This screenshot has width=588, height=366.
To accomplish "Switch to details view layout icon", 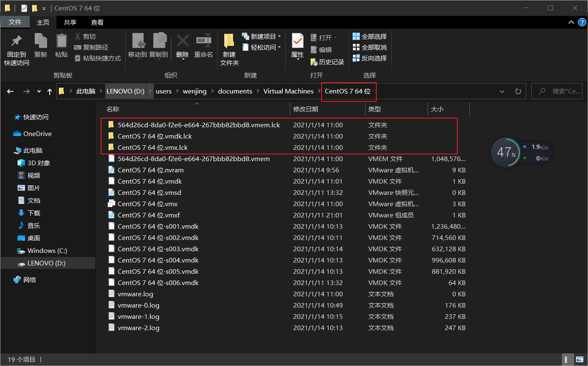I will [x=567, y=359].
